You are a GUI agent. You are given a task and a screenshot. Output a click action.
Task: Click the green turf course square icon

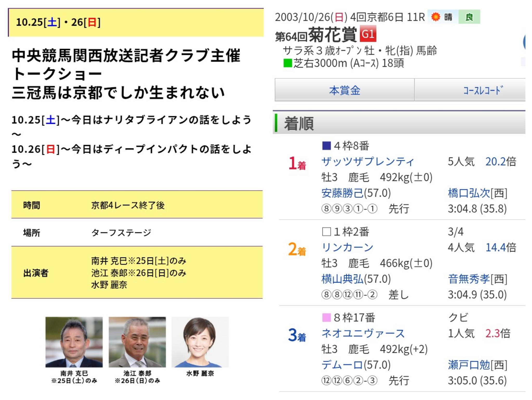click(x=288, y=63)
